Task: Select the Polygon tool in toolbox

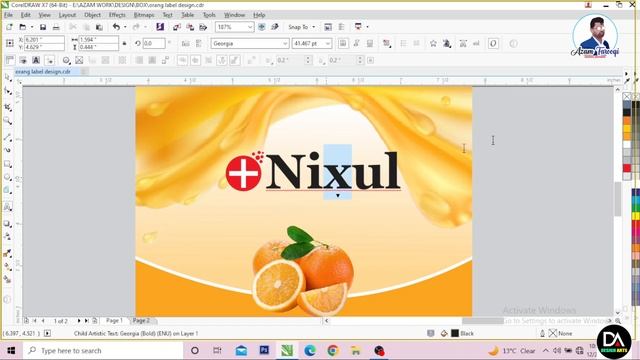Action: (7, 191)
